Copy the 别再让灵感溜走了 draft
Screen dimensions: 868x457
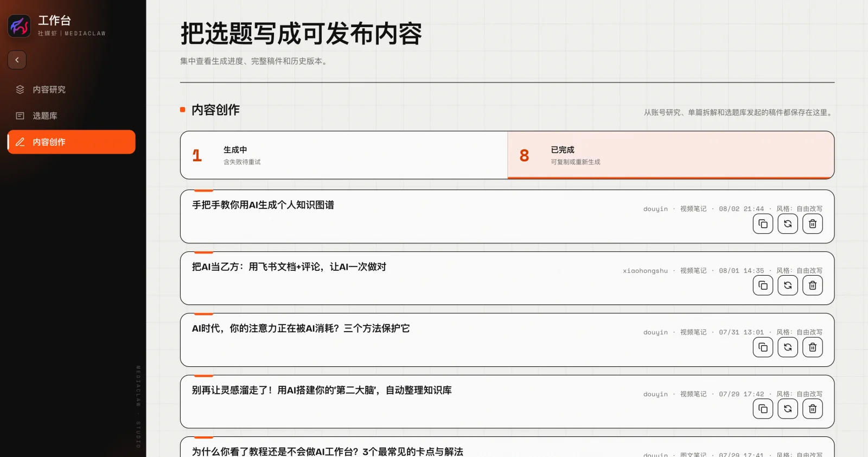763,409
